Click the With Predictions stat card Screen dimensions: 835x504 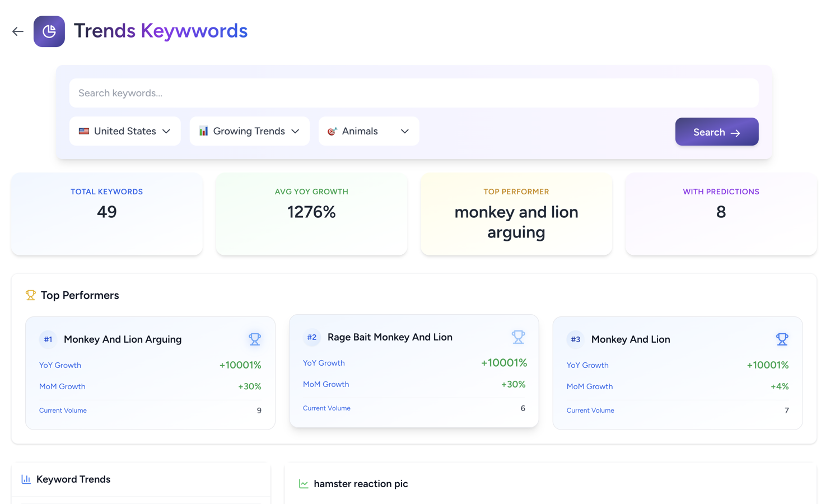(x=721, y=214)
